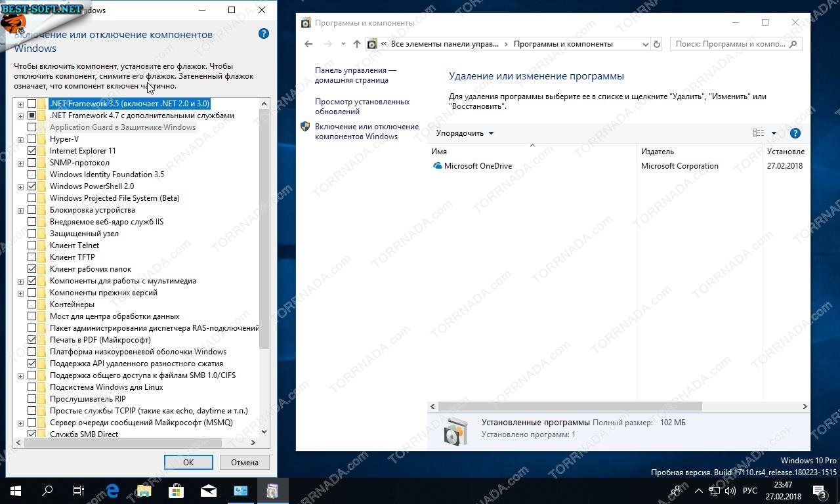Viewport: 840px width, 504px height.
Task: Click the help icon in Windows Features dialog
Action: click(x=264, y=34)
